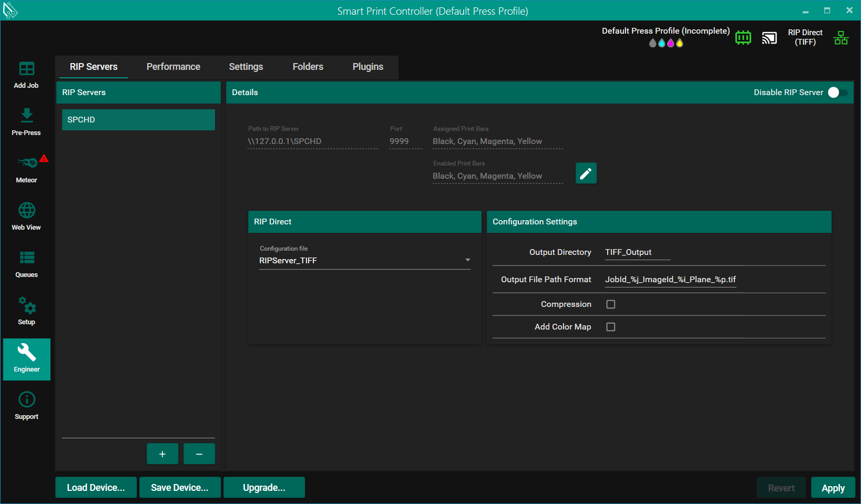Viewport: 861px width, 504px height.
Task: Click the green network status icon
Action: pos(840,38)
